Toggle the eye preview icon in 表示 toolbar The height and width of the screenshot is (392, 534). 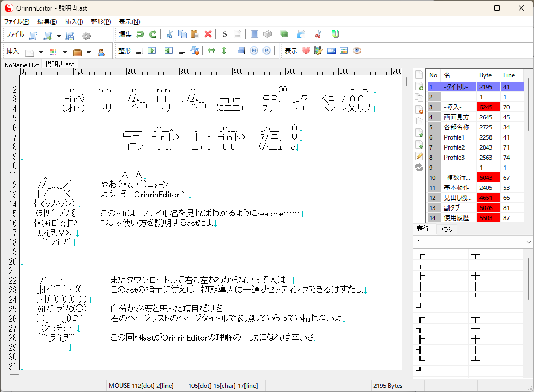[x=356, y=50]
